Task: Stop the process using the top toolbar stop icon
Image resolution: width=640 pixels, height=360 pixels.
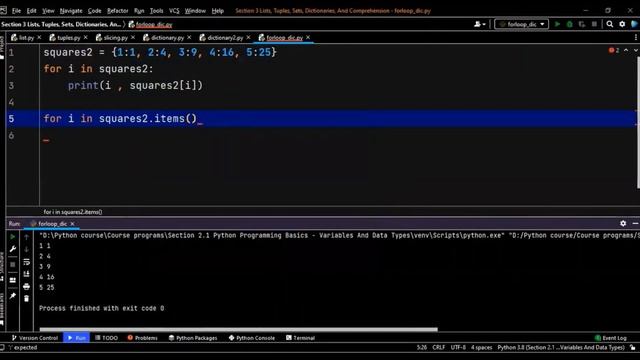Action: point(594,24)
